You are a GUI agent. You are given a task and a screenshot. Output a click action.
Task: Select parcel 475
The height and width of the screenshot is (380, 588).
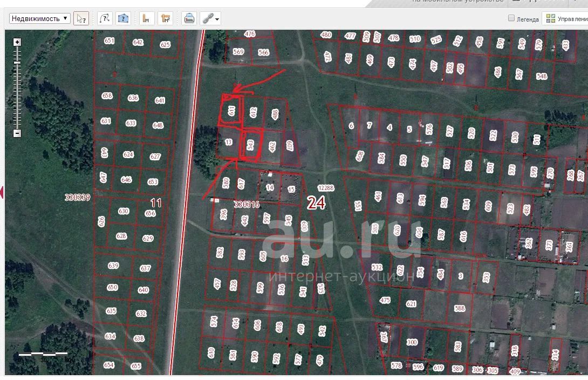pyautogui.click(x=385, y=301)
